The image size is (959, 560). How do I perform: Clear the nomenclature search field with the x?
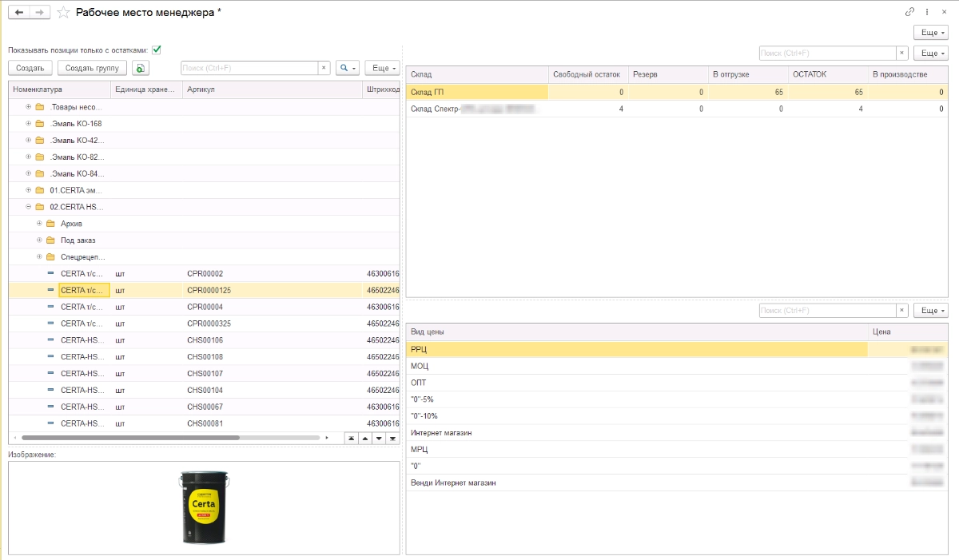click(x=324, y=68)
